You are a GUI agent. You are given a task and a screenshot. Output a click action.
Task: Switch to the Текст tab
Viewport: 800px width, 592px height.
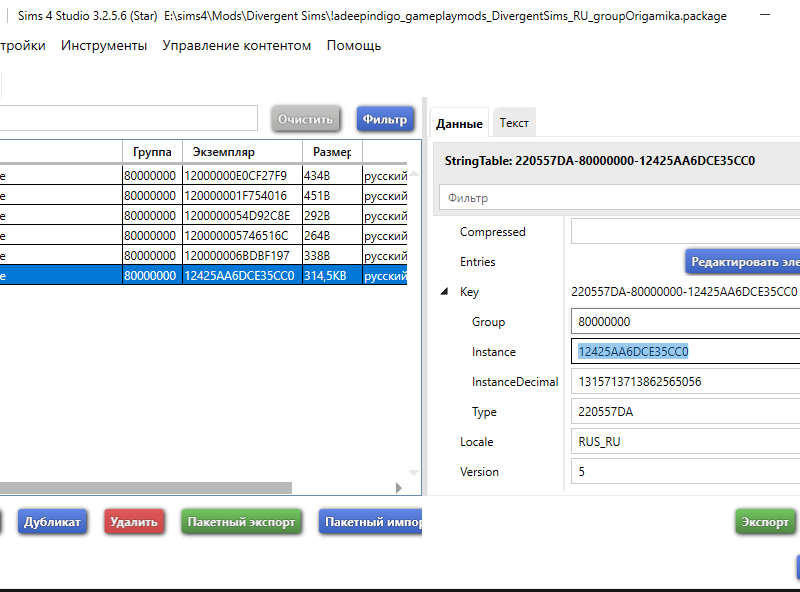click(x=514, y=123)
